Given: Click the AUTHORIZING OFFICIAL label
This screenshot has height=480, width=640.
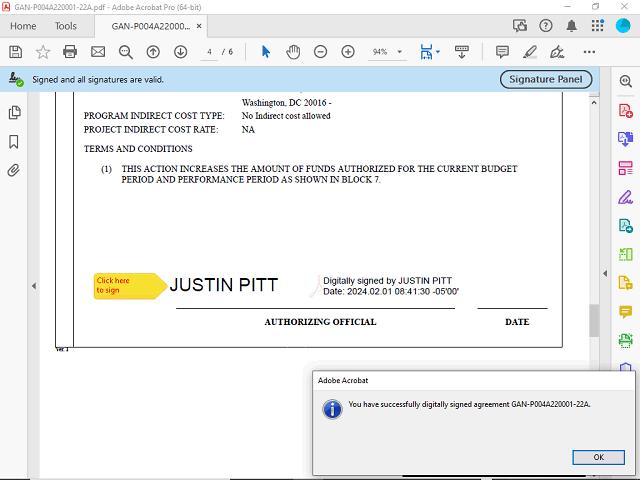Looking at the screenshot, I should [x=320, y=322].
